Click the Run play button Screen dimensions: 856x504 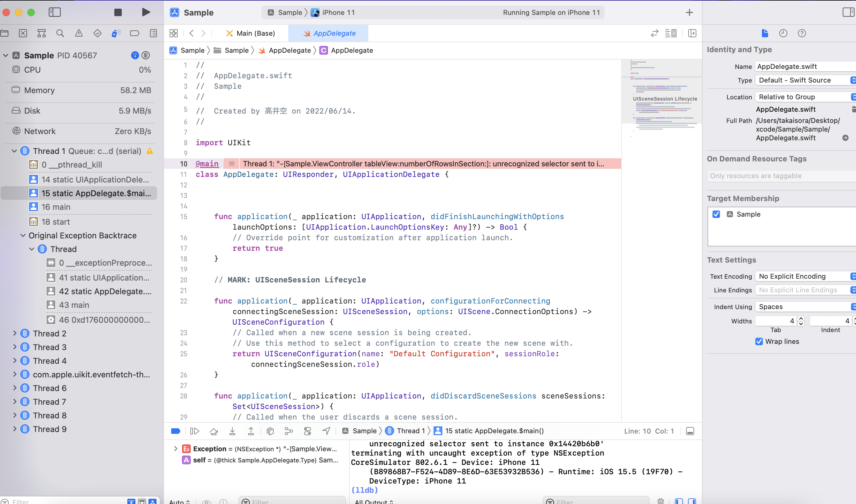click(x=146, y=12)
